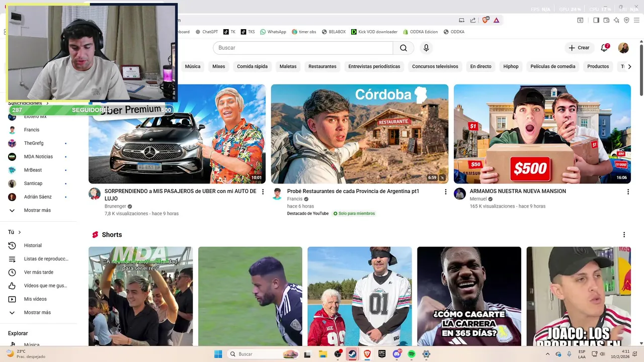Show more category chips with right arrow
The image size is (644, 362).
click(629, 66)
